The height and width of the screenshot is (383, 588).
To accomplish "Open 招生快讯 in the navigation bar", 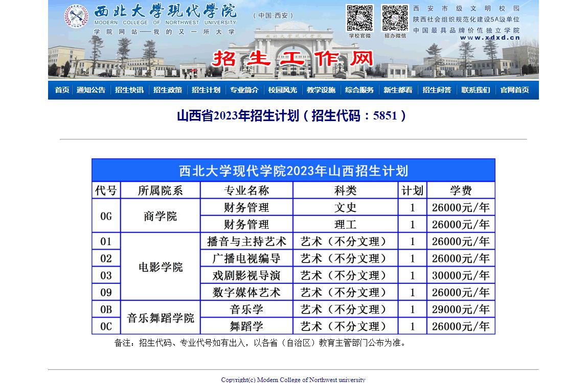I will click(x=129, y=90).
